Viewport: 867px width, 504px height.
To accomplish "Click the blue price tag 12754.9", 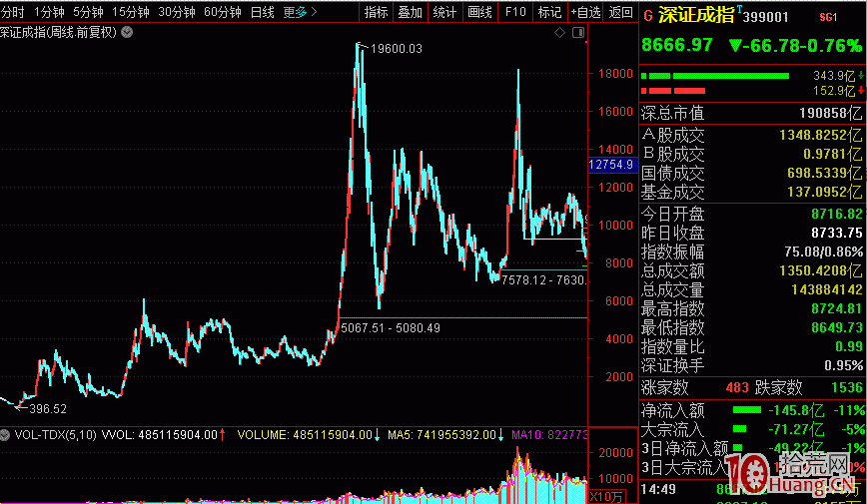I will coord(611,165).
